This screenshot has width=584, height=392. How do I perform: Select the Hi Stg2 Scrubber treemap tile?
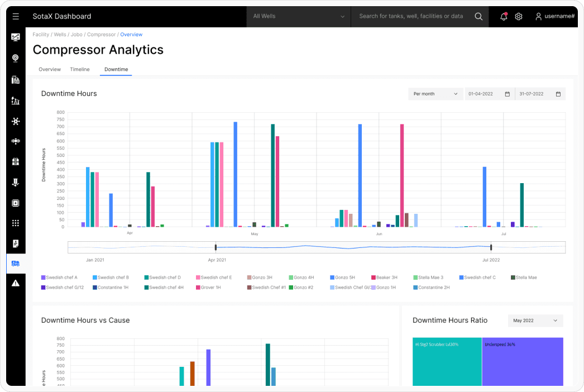pos(447,361)
